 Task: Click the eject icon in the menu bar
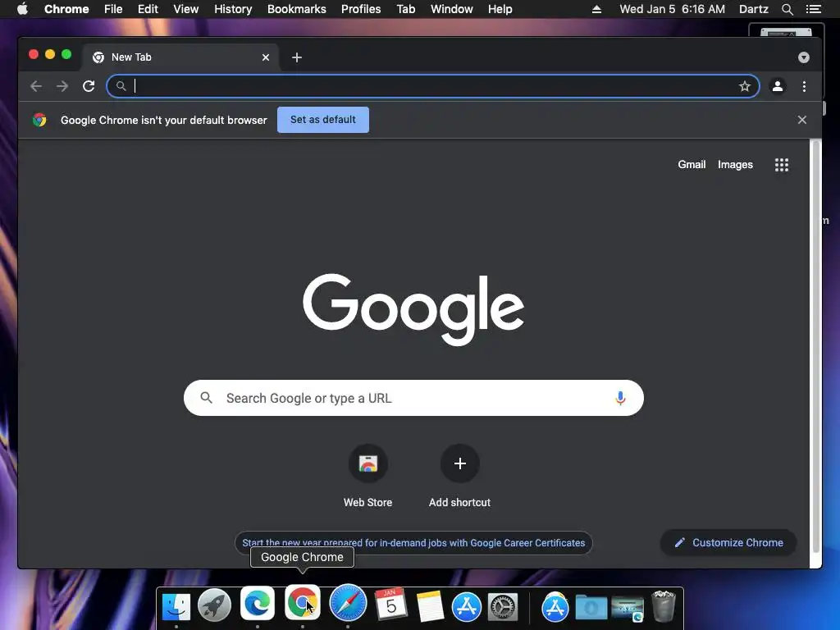596,9
